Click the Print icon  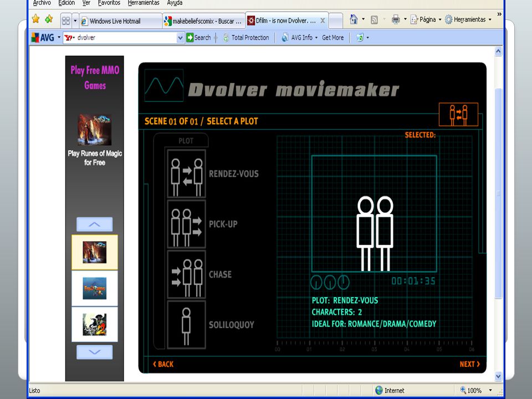(x=396, y=20)
